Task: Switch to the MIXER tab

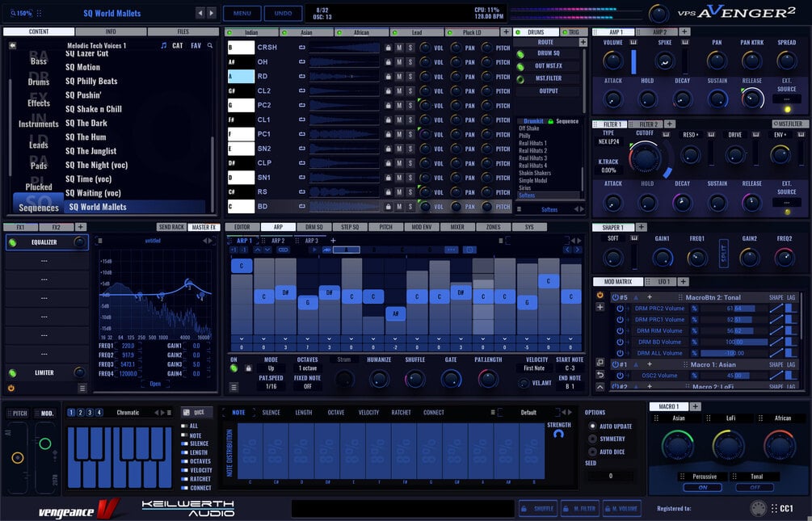Action: click(x=457, y=227)
